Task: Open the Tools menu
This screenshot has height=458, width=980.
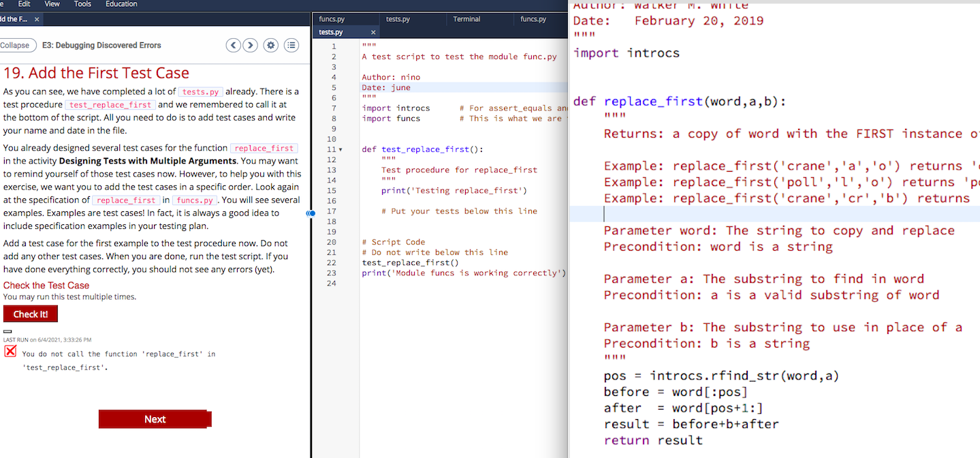Action: tap(82, 4)
